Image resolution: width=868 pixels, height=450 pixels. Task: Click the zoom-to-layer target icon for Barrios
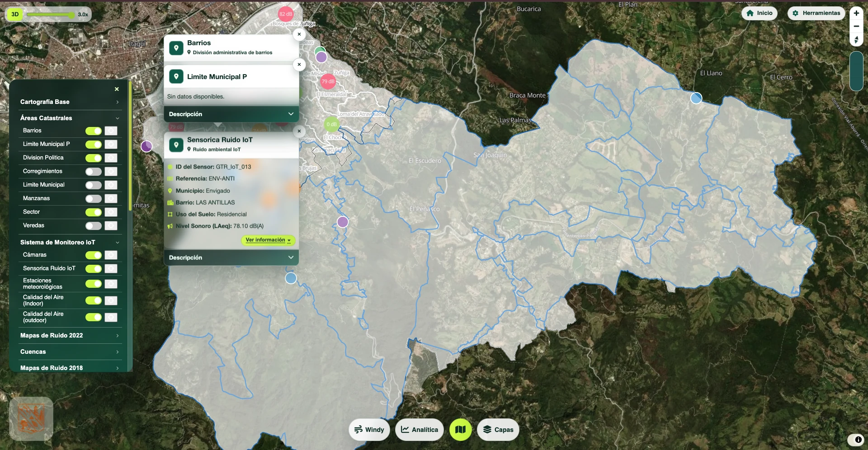click(111, 131)
